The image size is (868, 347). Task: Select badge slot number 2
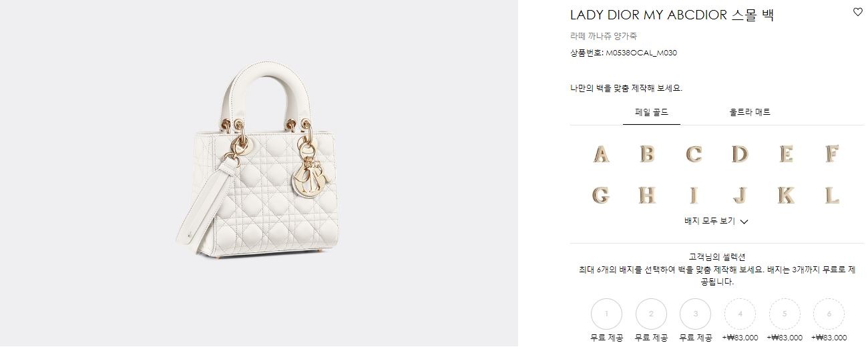click(651, 314)
